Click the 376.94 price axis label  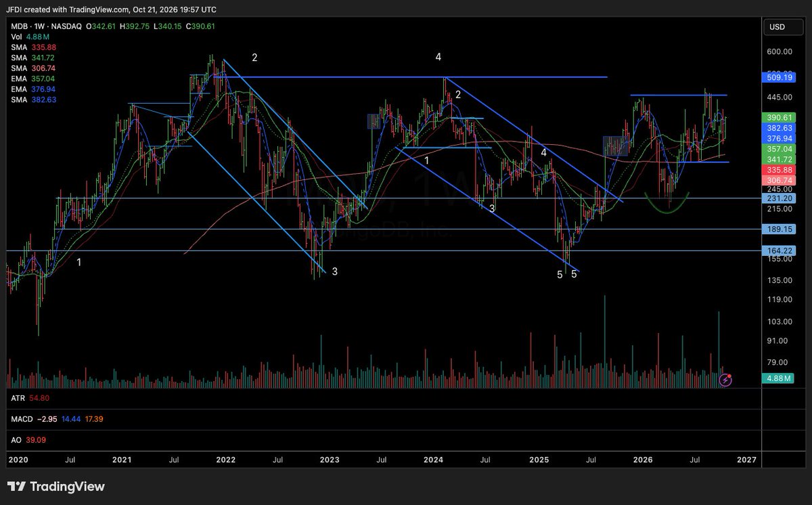coord(780,137)
